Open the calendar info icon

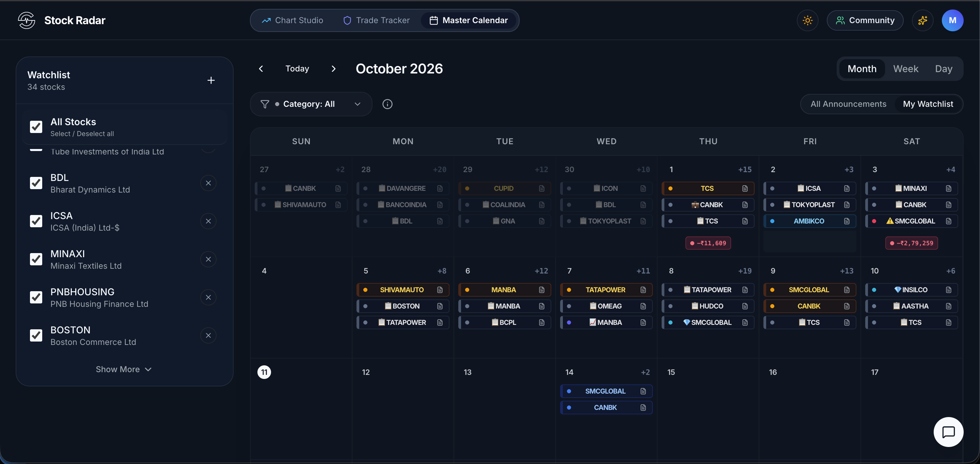pyautogui.click(x=387, y=104)
